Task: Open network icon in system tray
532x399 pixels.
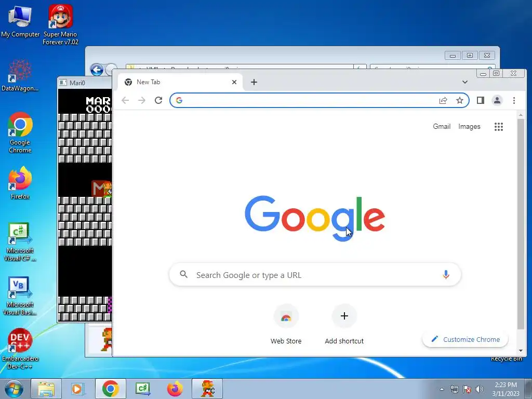Action: click(454, 389)
